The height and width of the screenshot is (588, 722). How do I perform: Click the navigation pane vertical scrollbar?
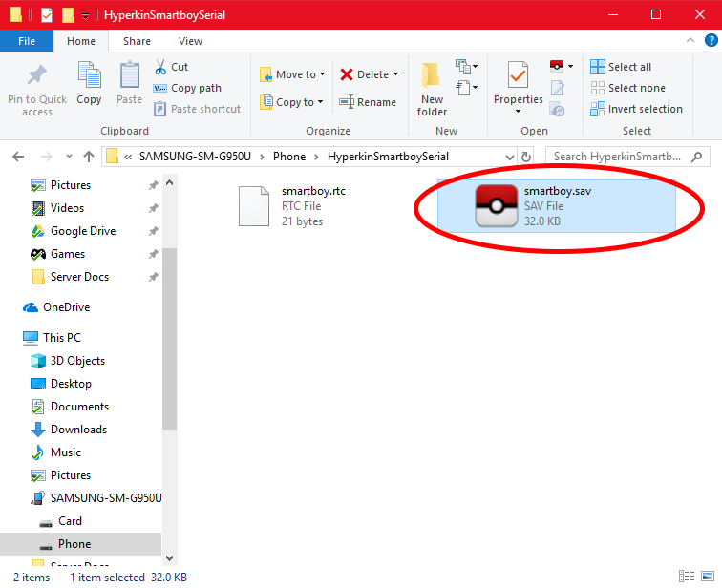[169, 334]
